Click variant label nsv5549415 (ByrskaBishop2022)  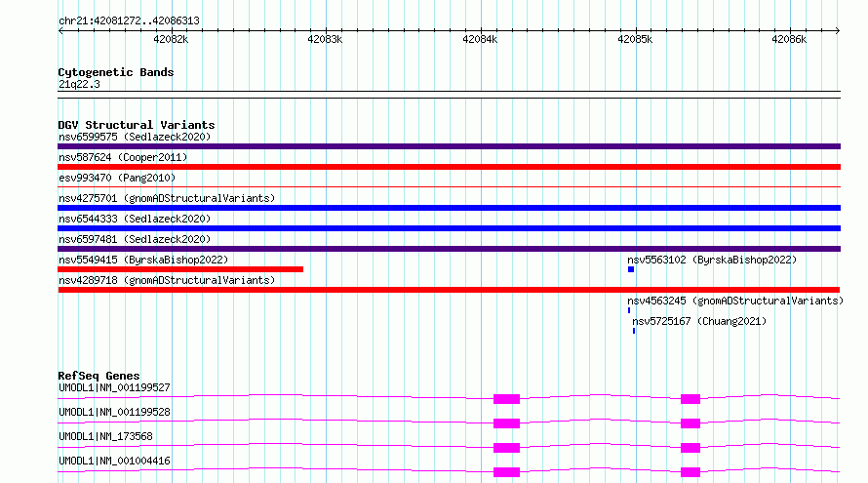click(x=143, y=260)
